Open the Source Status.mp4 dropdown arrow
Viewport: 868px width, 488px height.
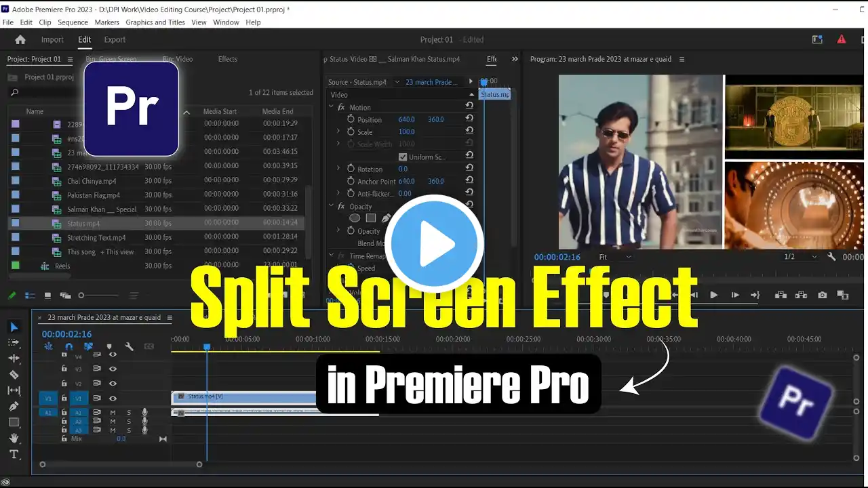pos(397,82)
